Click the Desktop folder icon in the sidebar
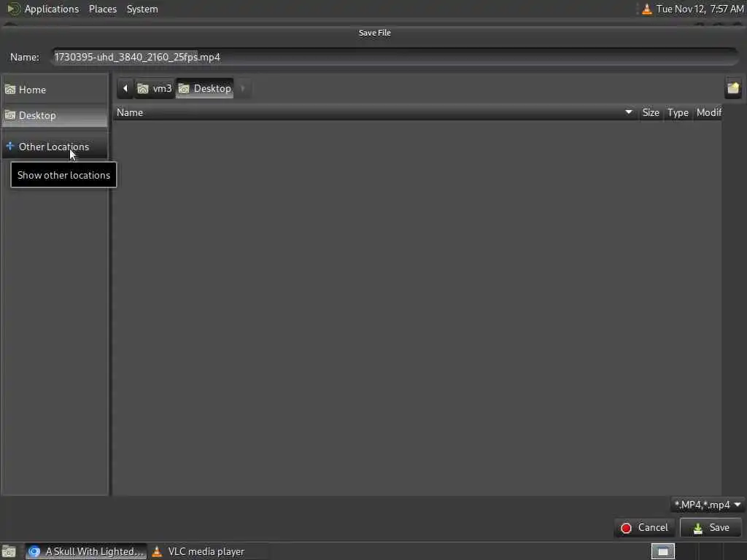 click(10, 115)
